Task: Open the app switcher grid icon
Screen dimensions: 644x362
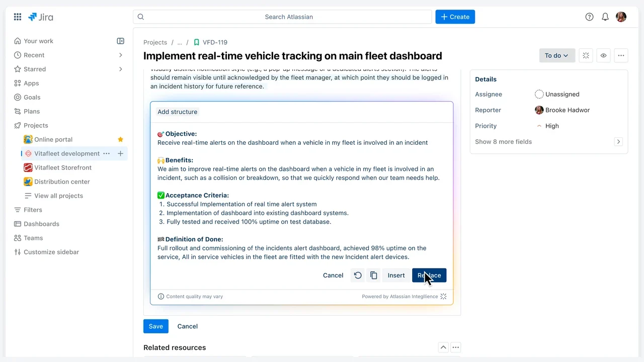Action: click(x=18, y=17)
